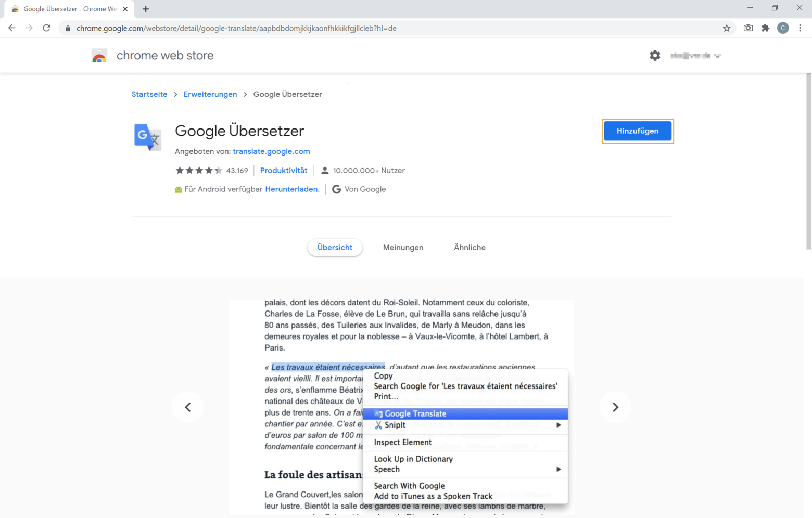Open the Produktivität category link
Viewport: 812px width, 518px height.
click(284, 170)
